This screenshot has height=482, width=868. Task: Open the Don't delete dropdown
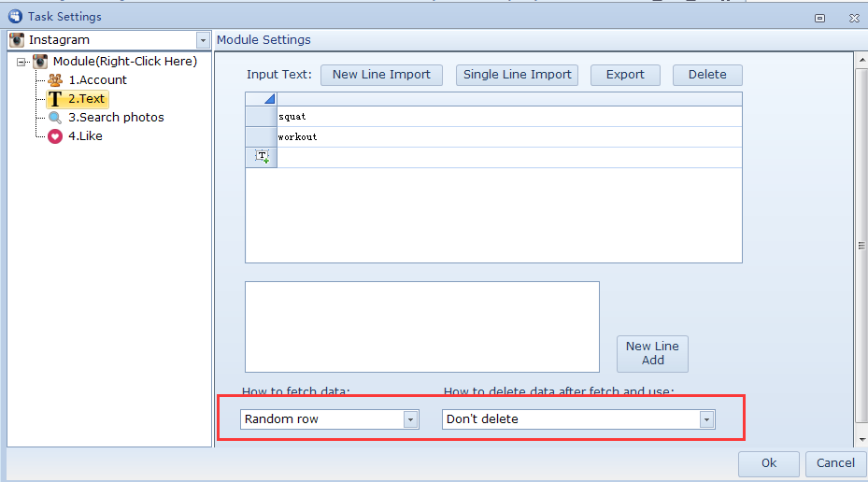pyautogui.click(x=707, y=419)
